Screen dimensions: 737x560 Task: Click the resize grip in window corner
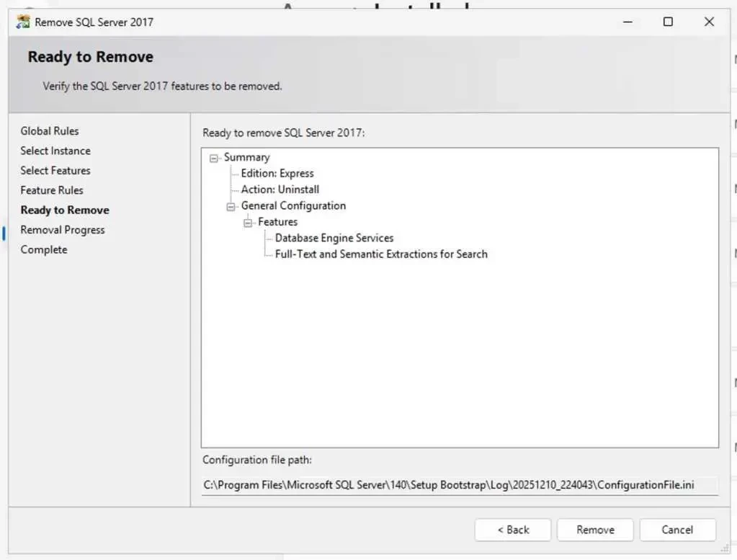(x=724, y=548)
